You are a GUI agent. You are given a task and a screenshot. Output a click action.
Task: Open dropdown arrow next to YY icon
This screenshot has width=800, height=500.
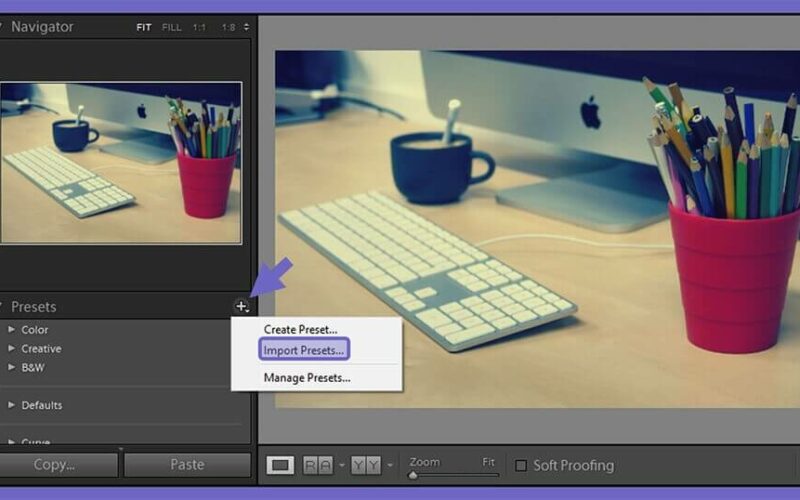(390, 465)
